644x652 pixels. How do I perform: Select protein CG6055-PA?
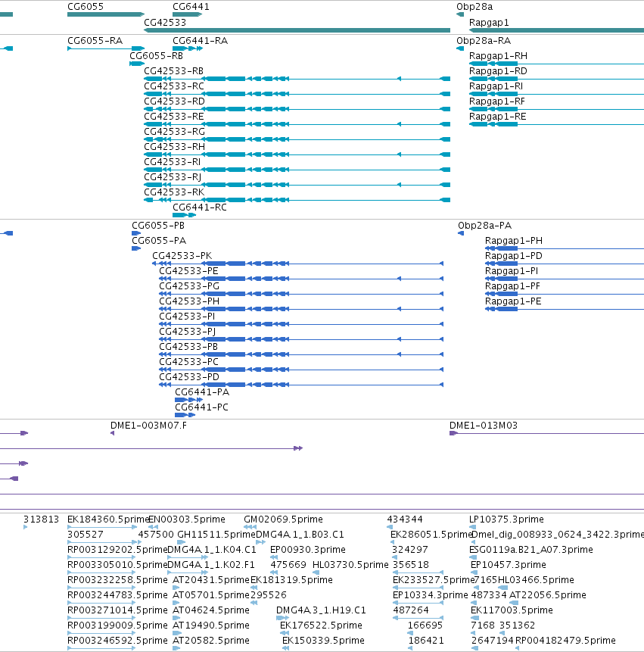click(159, 241)
